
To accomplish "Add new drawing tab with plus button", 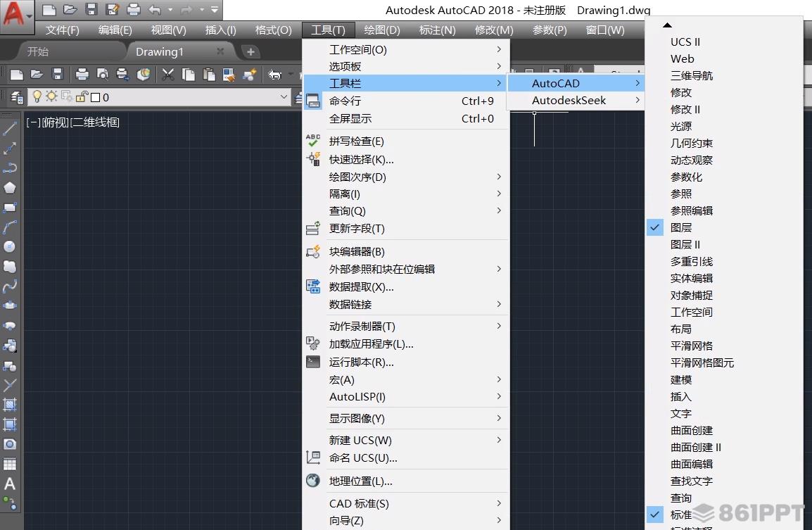I will (250, 52).
